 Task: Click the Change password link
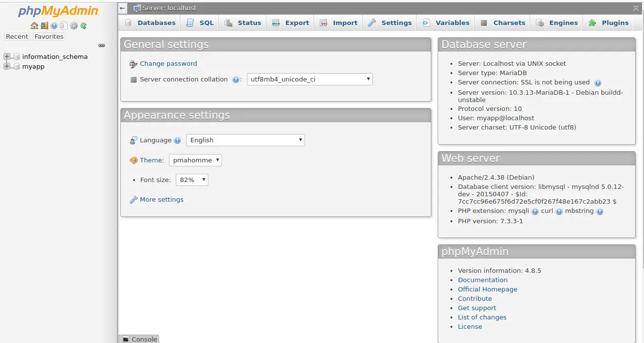(168, 64)
